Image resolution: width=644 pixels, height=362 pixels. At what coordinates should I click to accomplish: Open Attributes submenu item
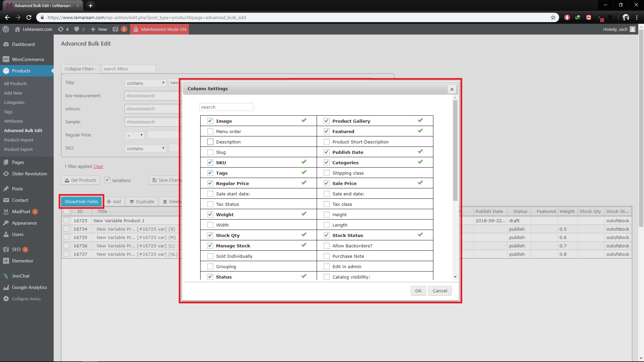click(x=13, y=121)
